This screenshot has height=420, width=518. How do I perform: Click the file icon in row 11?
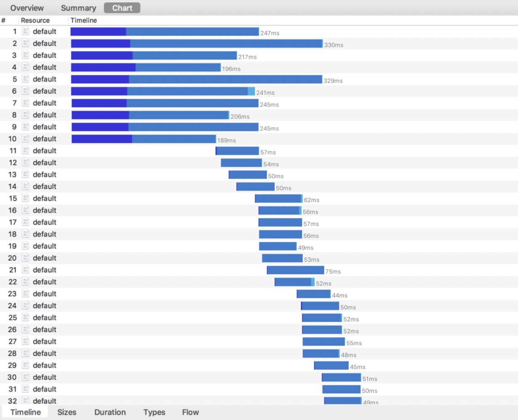26,150
